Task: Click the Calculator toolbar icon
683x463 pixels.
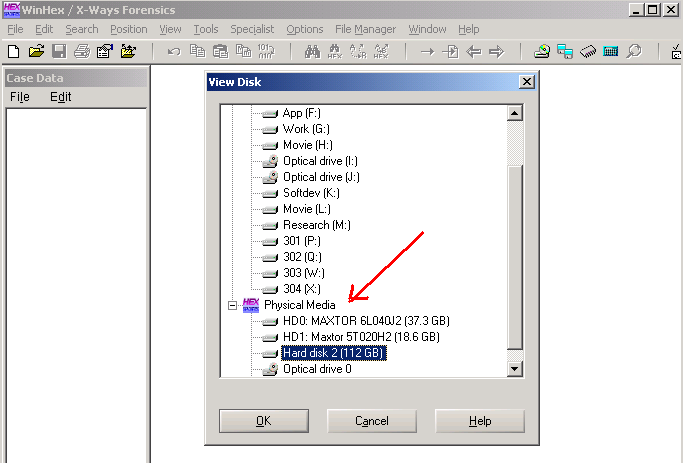Action: click(x=610, y=51)
